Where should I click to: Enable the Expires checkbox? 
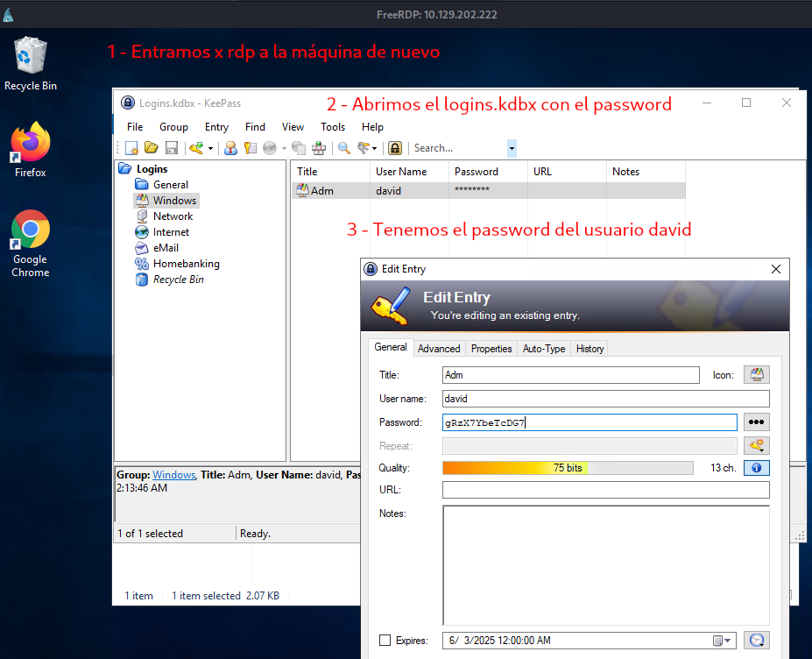coord(385,641)
